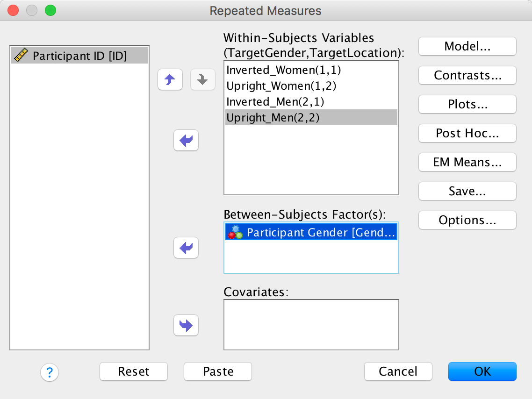This screenshot has width=532, height=399.
Task: Click arrow beside Between-Subjects Factor(s) box
Action: pos(186,248)
